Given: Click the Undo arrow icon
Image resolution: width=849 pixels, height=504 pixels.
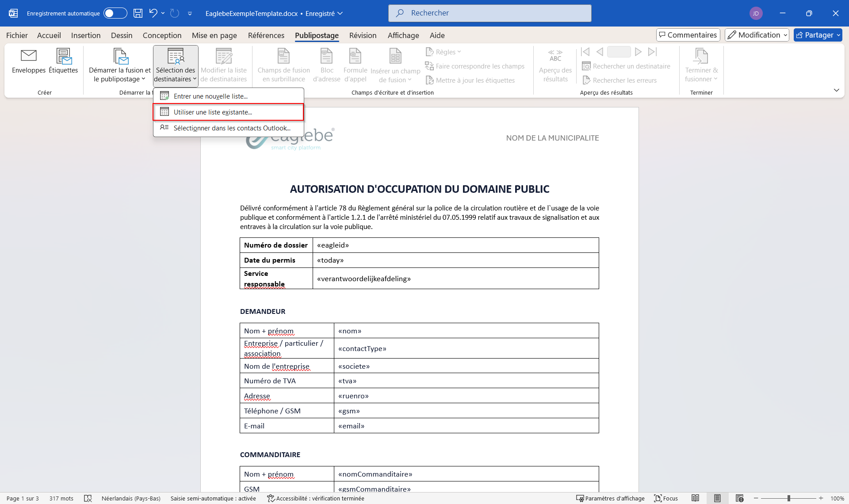Looking at the screenshot, I should click(x=153, y=13).
